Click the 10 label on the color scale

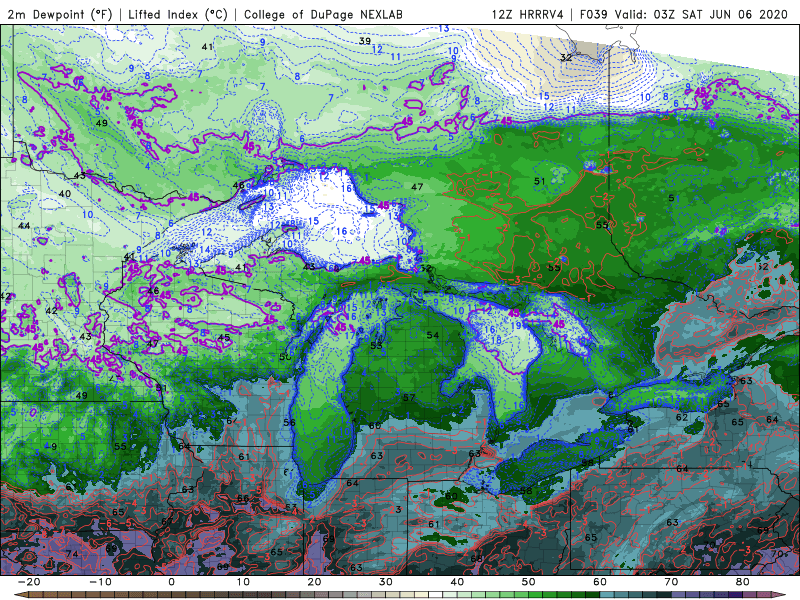pyautogui.click(x=243, y=582)
